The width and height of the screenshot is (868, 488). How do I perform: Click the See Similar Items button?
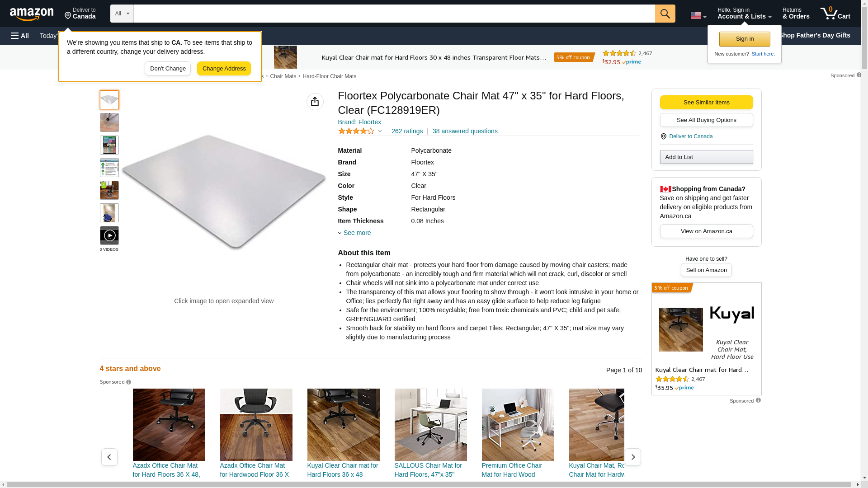pos(706,102)
